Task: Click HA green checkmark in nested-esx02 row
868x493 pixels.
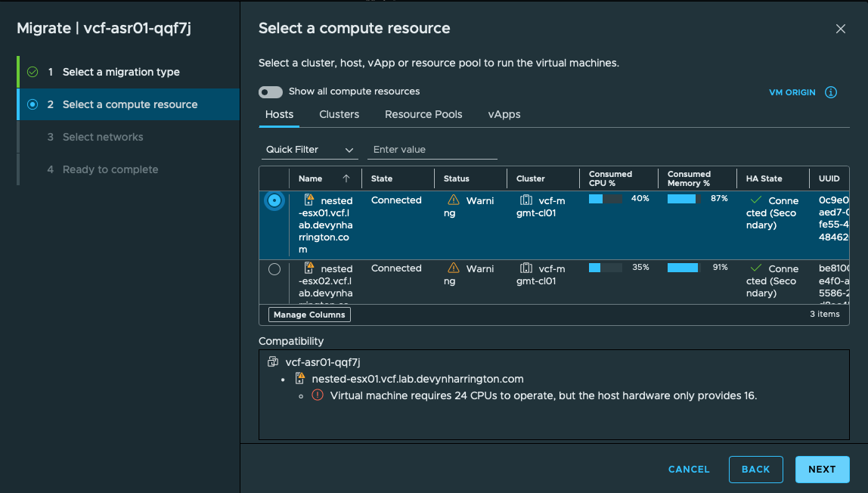Action: (755, 268)
